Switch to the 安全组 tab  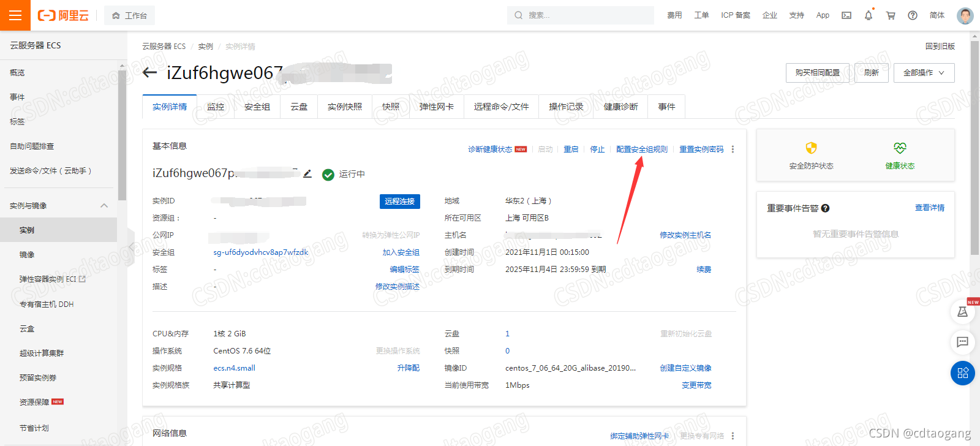click(257, 107)
